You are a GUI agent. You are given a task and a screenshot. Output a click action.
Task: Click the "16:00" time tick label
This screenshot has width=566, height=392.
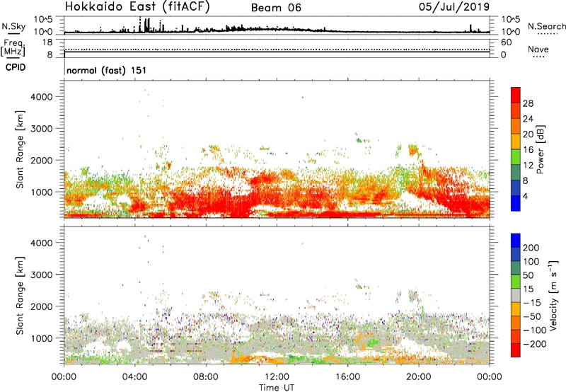click(x=347, y=377)
